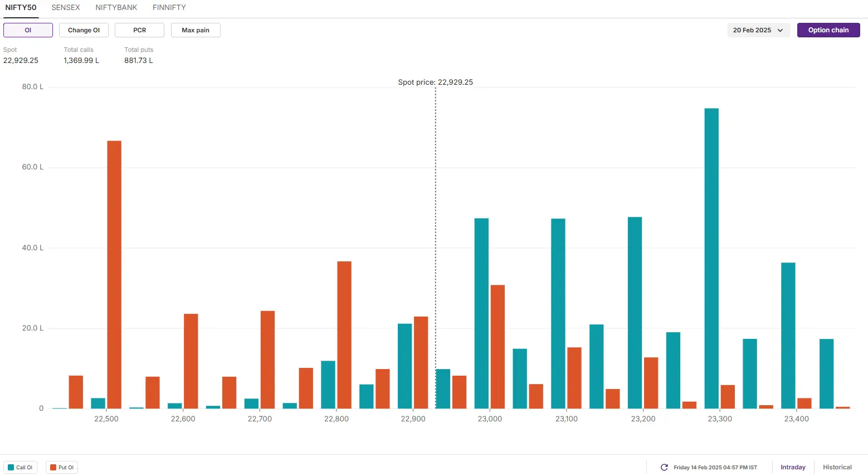The width and height of the screenshot is (868, 476).
Task: Select the Change OI view
Action: (84, 30)
